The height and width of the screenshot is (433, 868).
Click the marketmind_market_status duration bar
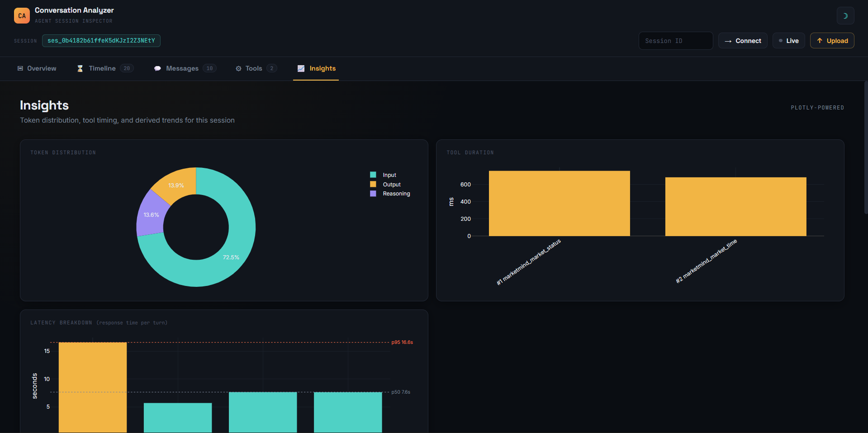coord(559,203)
